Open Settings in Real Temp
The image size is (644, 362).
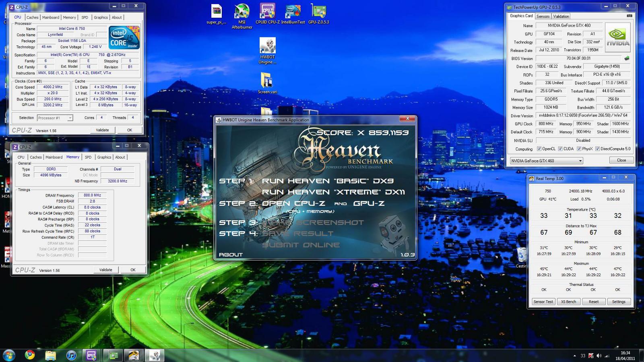pyautogui.click(x=619, y=302)
